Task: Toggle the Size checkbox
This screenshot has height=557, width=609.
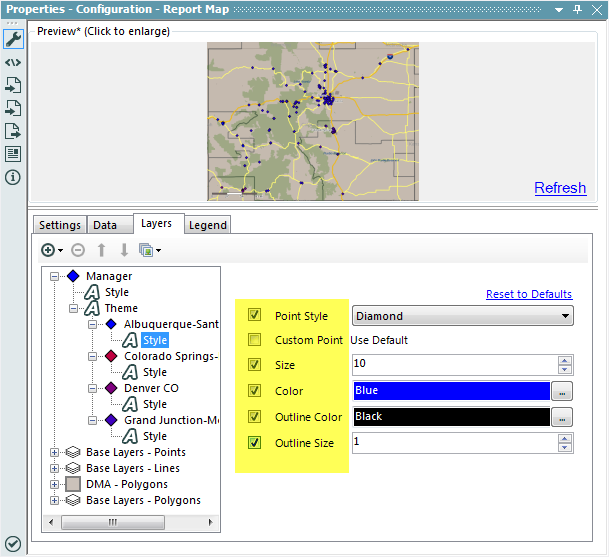Action: tap(254, 364)
